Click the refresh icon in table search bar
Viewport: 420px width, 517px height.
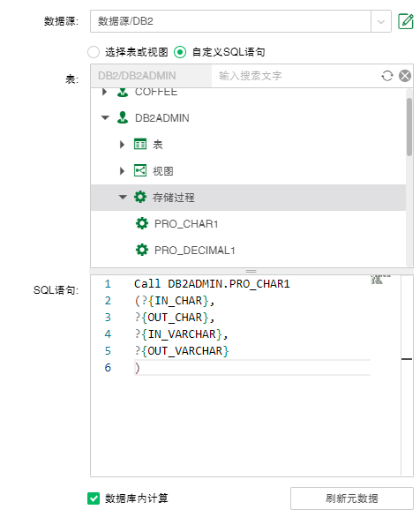387,76
